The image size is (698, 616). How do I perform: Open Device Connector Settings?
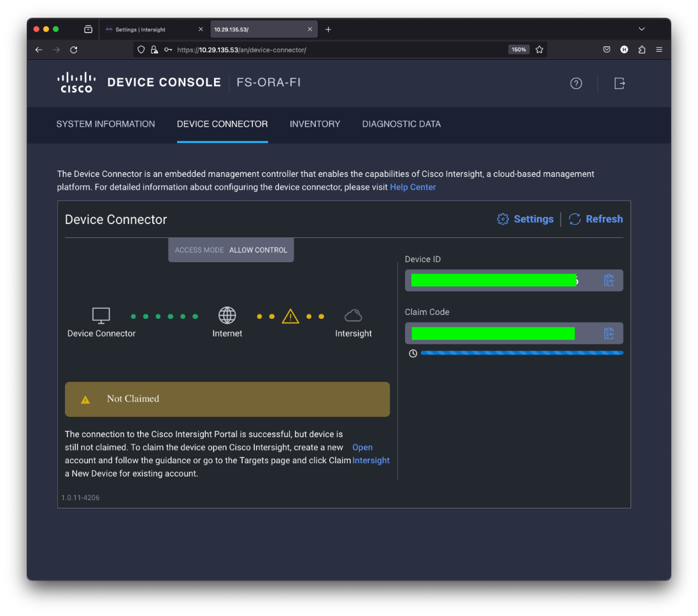click(525, 219)
